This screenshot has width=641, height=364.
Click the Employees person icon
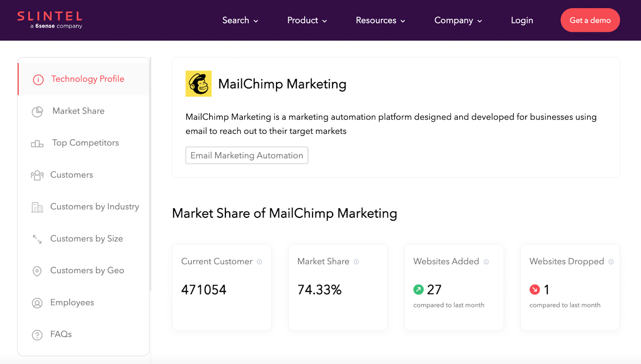pos(37,303)
